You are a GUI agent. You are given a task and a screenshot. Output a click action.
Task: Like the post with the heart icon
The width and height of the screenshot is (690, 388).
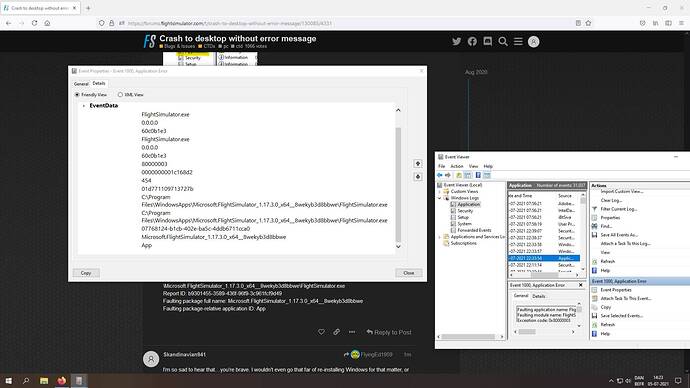pos(321,332)
